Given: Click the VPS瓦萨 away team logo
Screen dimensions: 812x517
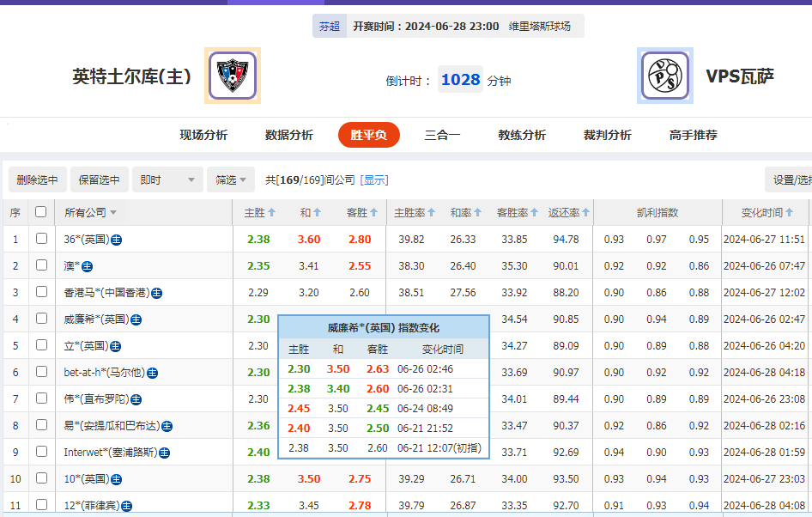Looking at the screenshot, I should coord(665,76).
